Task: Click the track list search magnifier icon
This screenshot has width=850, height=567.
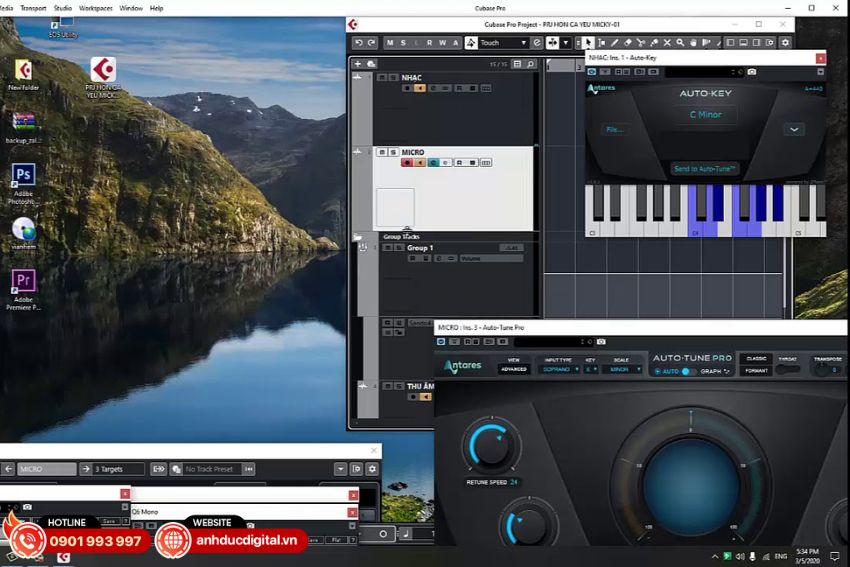Action: (531, 64)
